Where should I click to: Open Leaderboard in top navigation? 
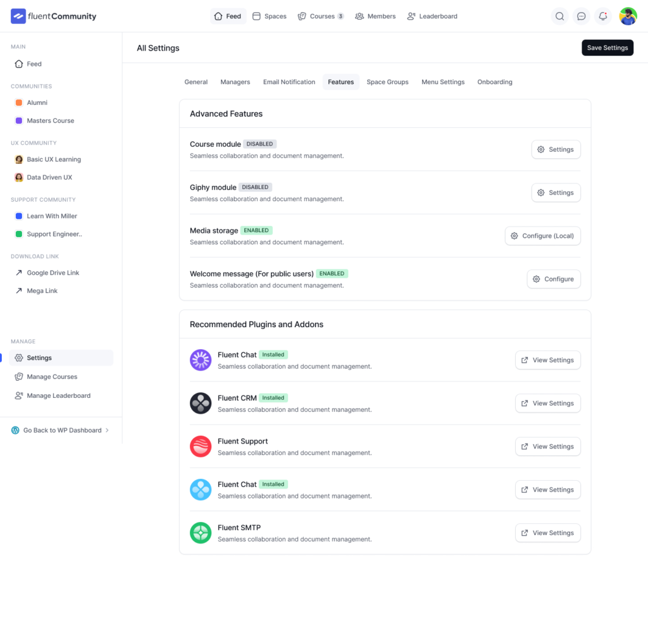pos(432,16)
